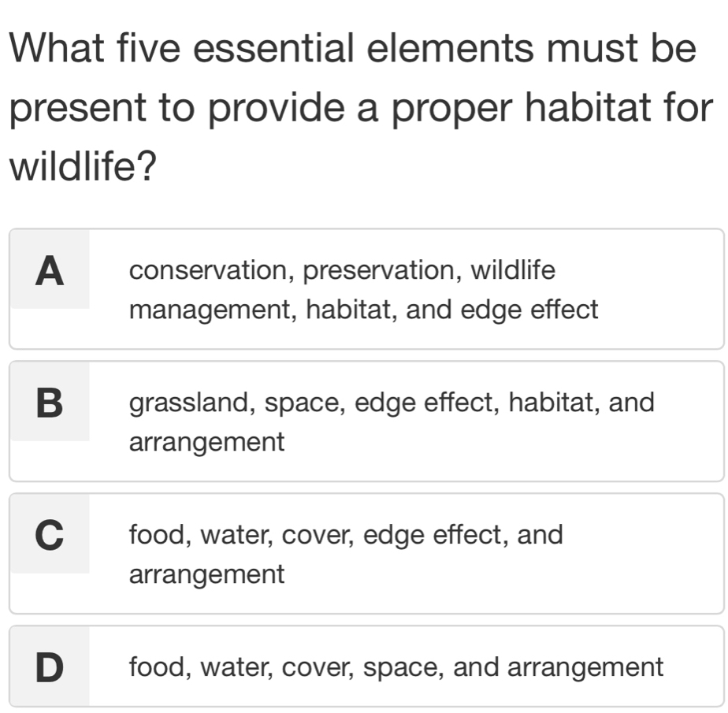728x713 pixels.
Task: Select answer option B
Action: [x=362, y=421]
